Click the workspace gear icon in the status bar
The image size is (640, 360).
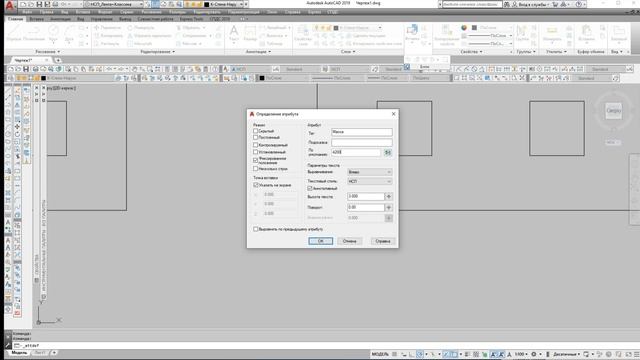533,354
